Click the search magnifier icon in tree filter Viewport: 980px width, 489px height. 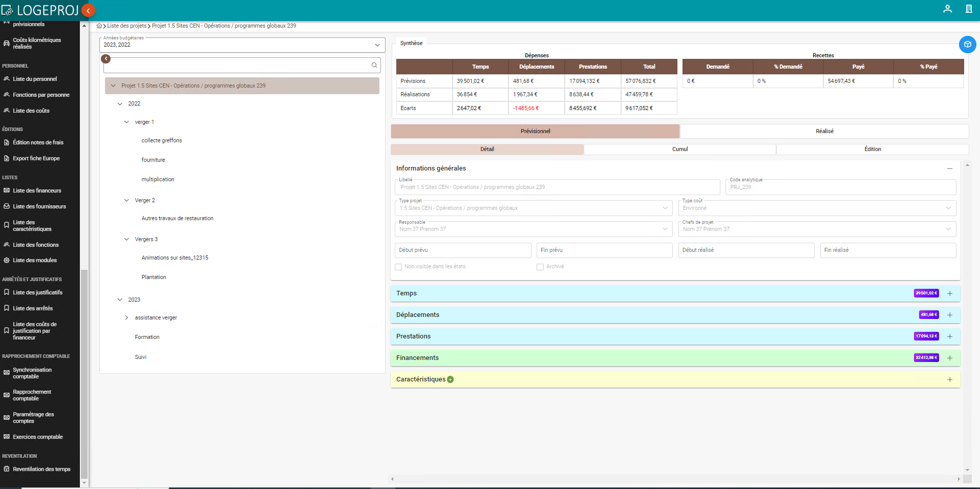pyautogui.click(x=374, y=65)
